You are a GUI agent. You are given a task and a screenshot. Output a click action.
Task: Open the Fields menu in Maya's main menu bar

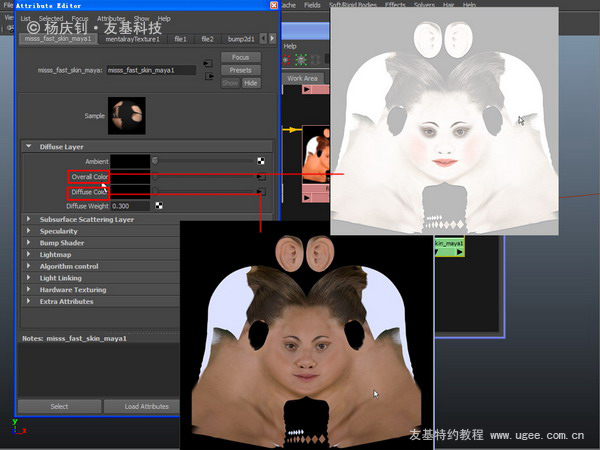[x=312, y=5]
